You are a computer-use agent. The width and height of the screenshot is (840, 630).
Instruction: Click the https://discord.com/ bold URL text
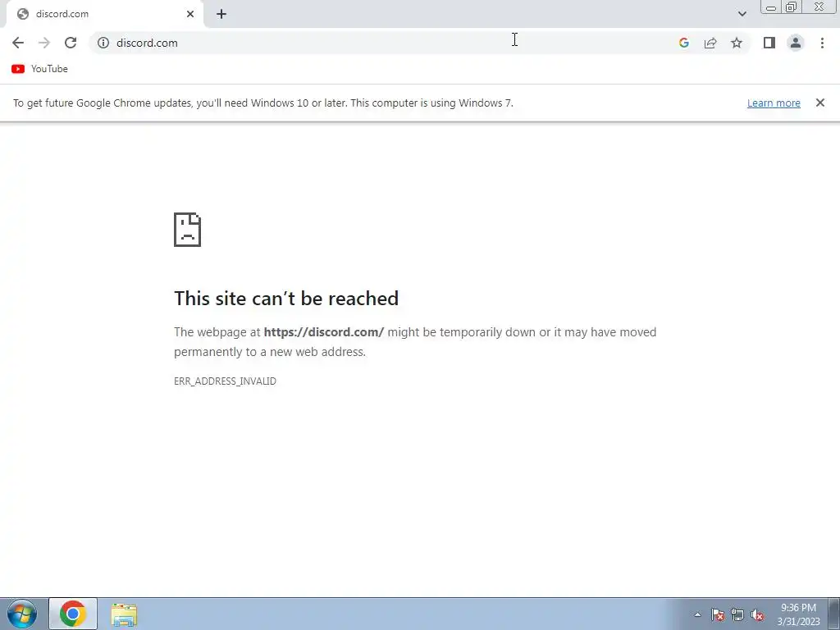(x=323, y=332)
